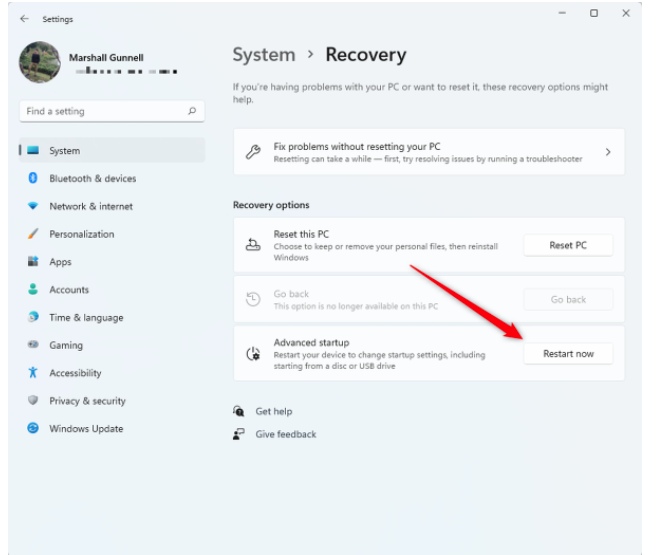
Task: Click the Windows Update icon
Action: 33,429
